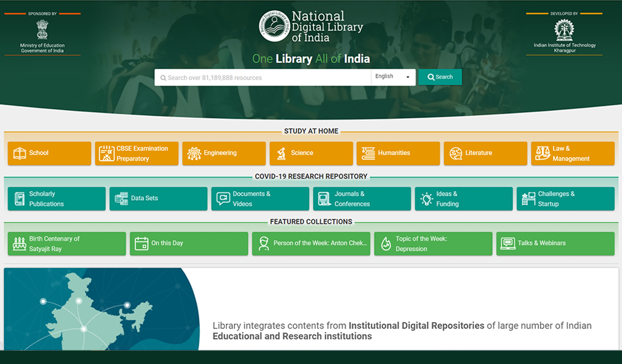This screenshot has height=364, width=622.
Task: Open the Engineering category via its gear icon
Action: tap(194, 153)
